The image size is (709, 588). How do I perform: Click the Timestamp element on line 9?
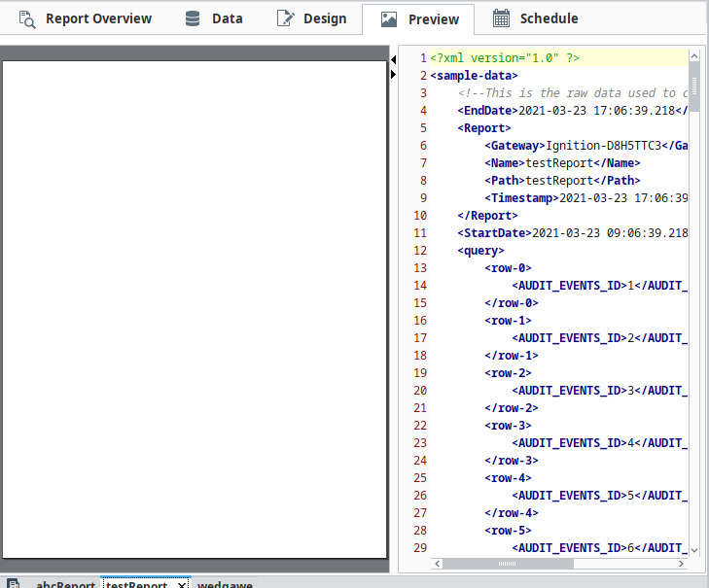(x=586, y=198)
